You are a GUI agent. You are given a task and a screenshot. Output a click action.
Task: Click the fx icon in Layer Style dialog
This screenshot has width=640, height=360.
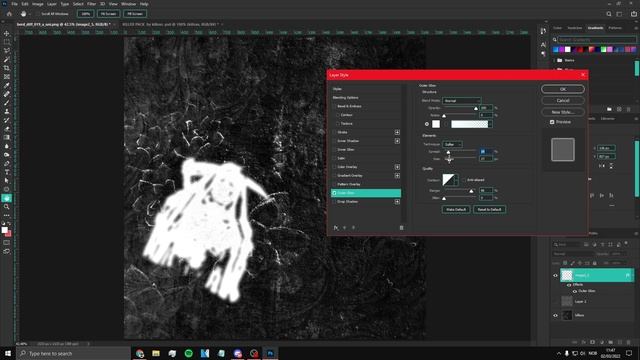(x=336, y=228)
